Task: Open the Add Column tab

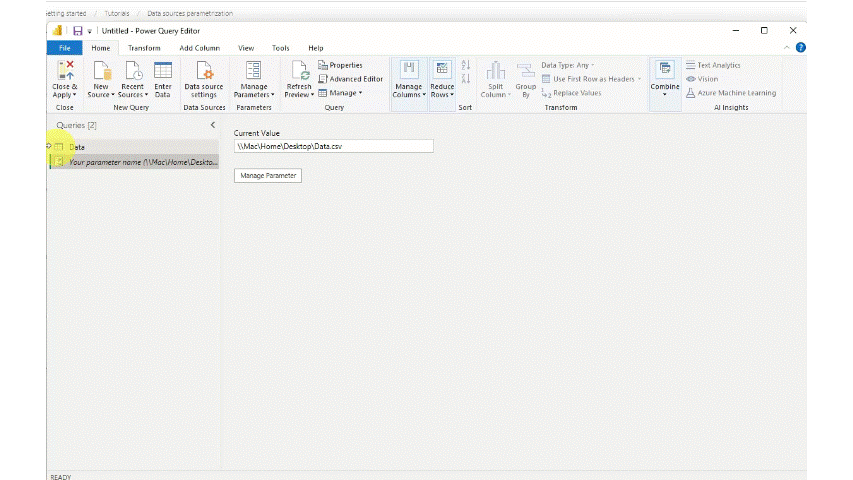Action: click(199, 48)
